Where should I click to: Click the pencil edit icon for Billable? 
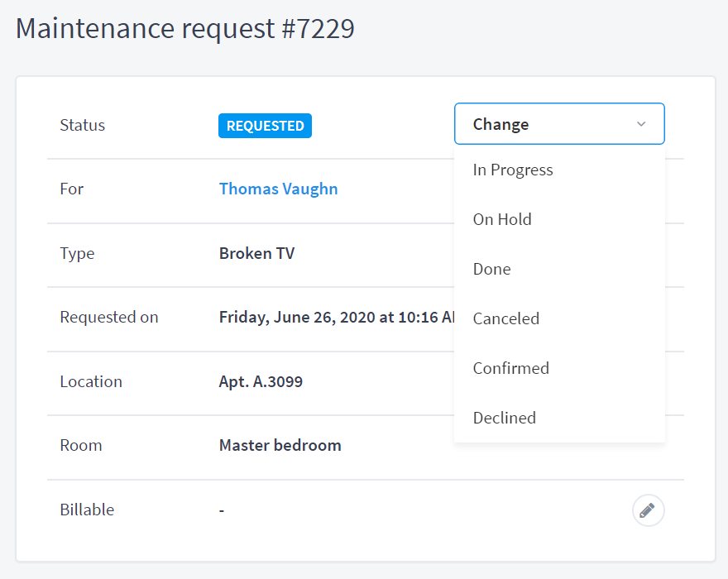(x=648, y=510)
